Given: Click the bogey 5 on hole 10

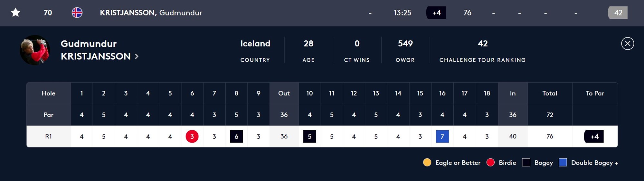Looking at the screenshot, I should tap(309, 136).
